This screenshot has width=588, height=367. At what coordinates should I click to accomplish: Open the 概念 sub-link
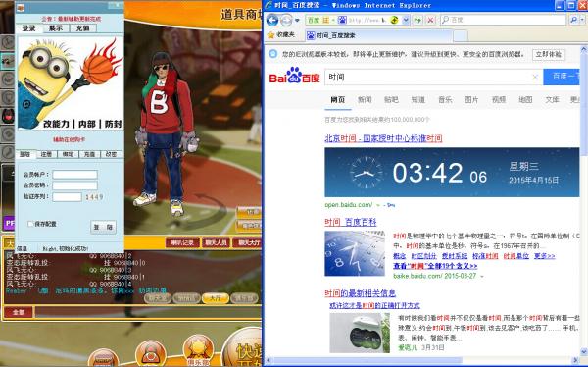[x=400, y=256]
